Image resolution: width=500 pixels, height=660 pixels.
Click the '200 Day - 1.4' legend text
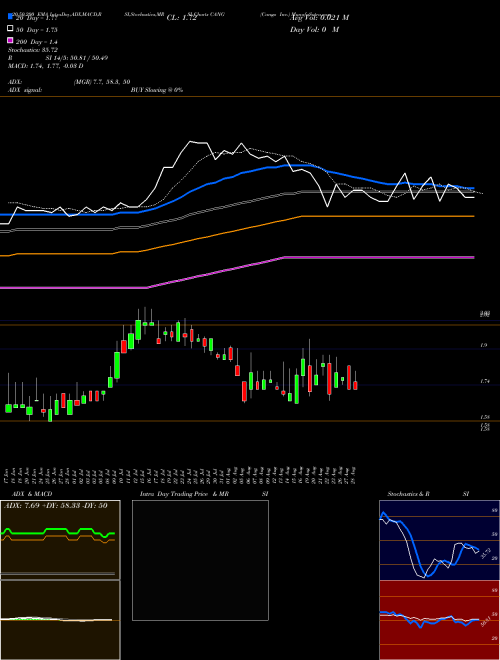[37, 42]
